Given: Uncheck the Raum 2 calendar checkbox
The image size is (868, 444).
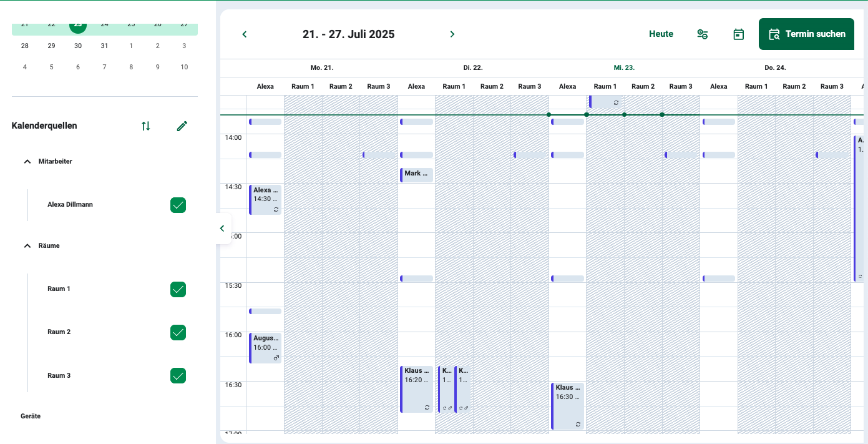Looking at the screenshot, I should point(178,333).
